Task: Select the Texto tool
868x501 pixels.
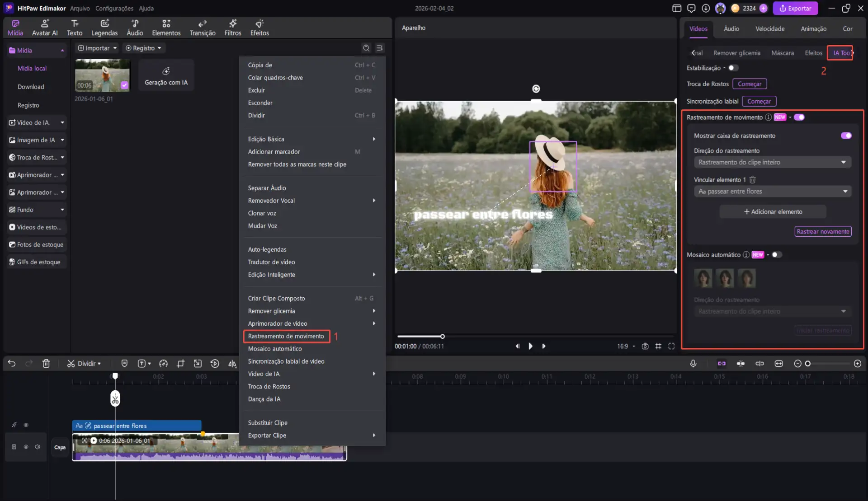Action: pos(75,27)
